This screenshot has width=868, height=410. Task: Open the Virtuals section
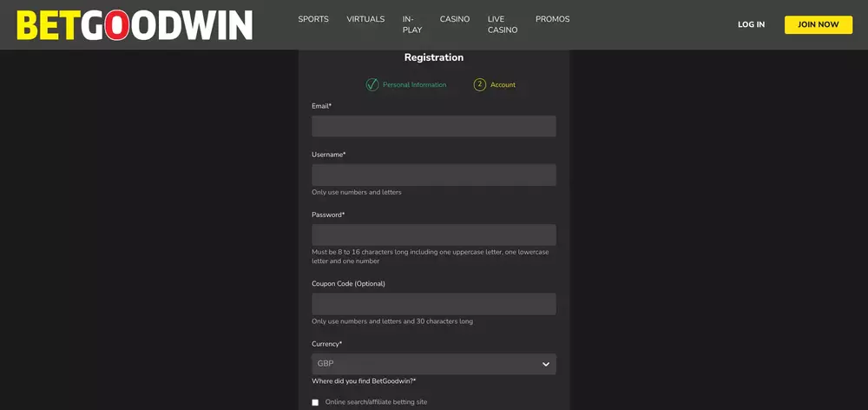pyautogui.click(x=365, y=19)
